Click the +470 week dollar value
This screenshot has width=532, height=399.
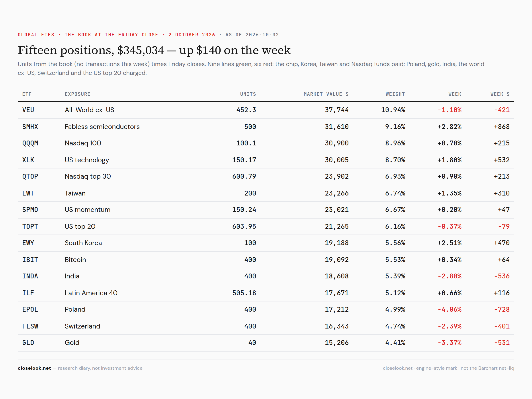click(x=502, y=243)
